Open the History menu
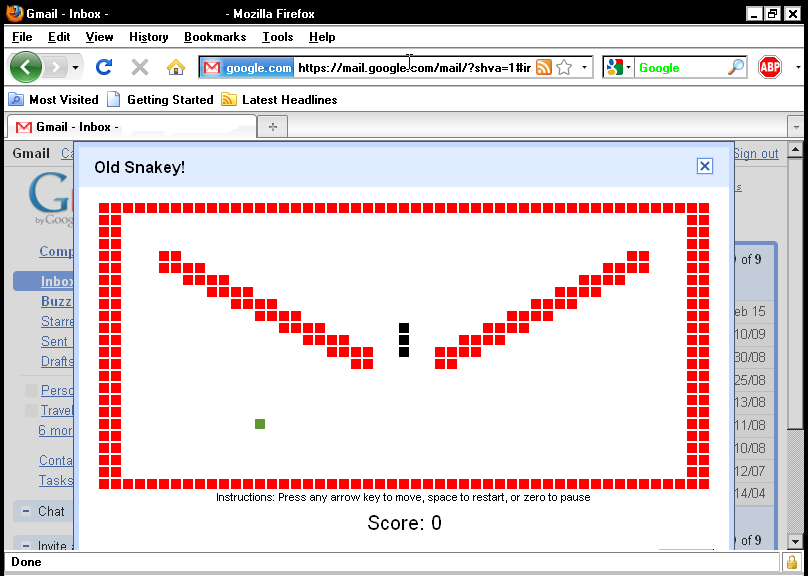The height and width of the screenshot is (576, 808). (x=148, y=37)
